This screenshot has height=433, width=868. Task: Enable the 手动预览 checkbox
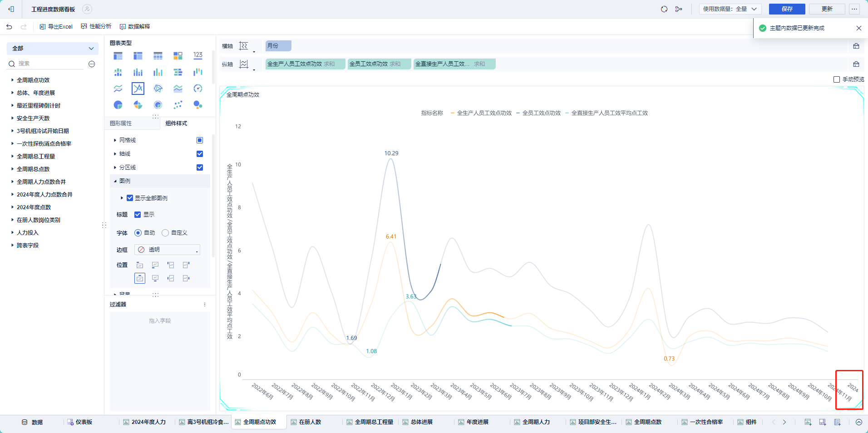(x=837, y=79)
